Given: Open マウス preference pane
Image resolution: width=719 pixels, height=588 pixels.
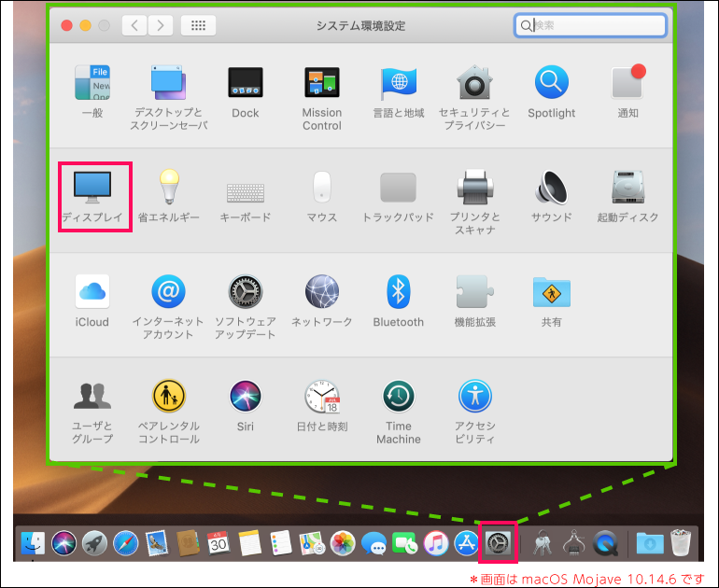Looking at the screenshot, I should click(x=322, y=196).
